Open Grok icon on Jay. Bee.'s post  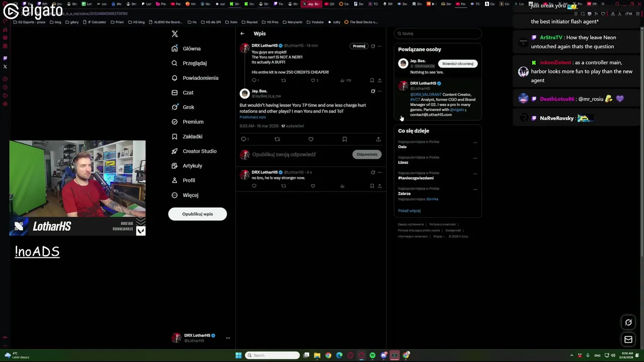click(x=373, y=91)
